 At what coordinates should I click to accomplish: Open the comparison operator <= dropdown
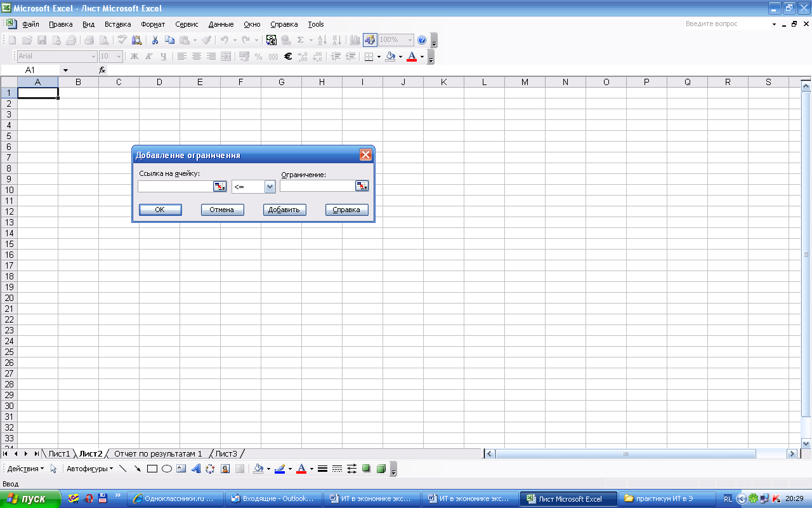pos(270,187)
